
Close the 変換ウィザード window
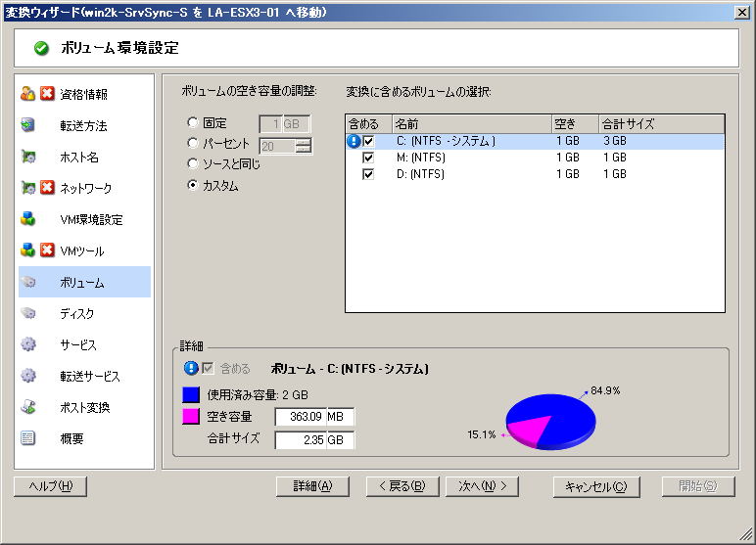(742, 13)
